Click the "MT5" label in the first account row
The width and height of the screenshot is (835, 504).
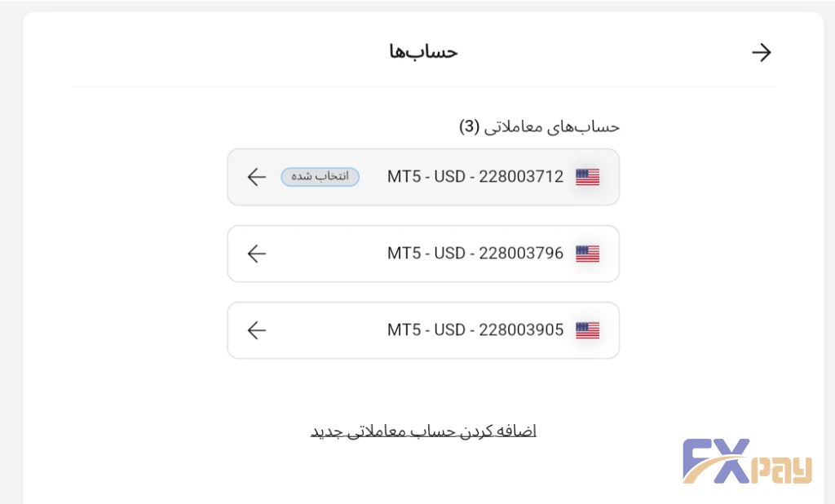pos(404,177)
